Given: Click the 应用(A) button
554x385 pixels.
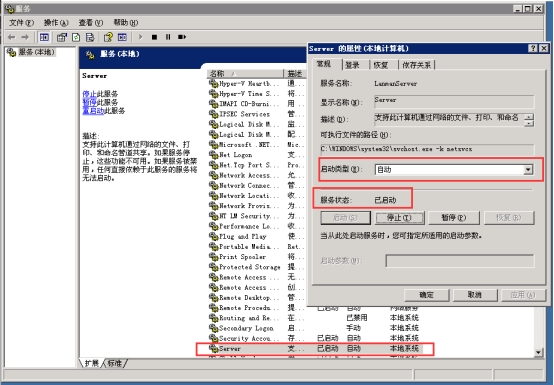Looking at the screenshot, I should pyautogui.click(x=523, y=295).
